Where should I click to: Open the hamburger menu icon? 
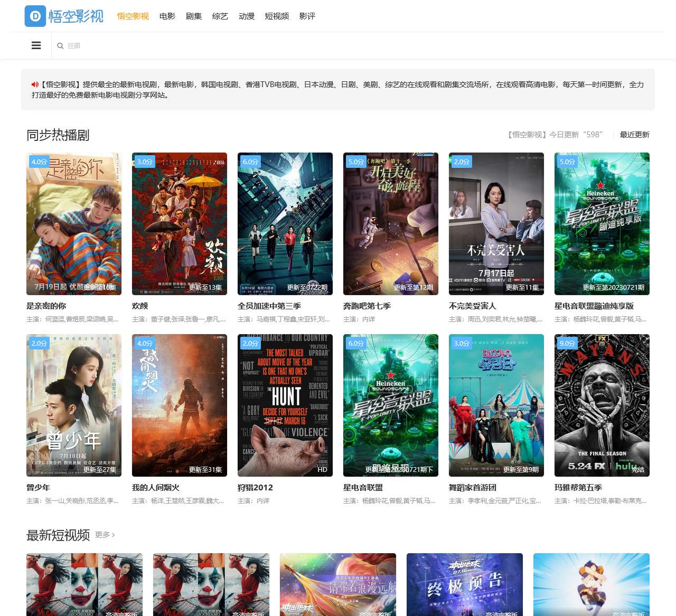(x=36, y=45)
